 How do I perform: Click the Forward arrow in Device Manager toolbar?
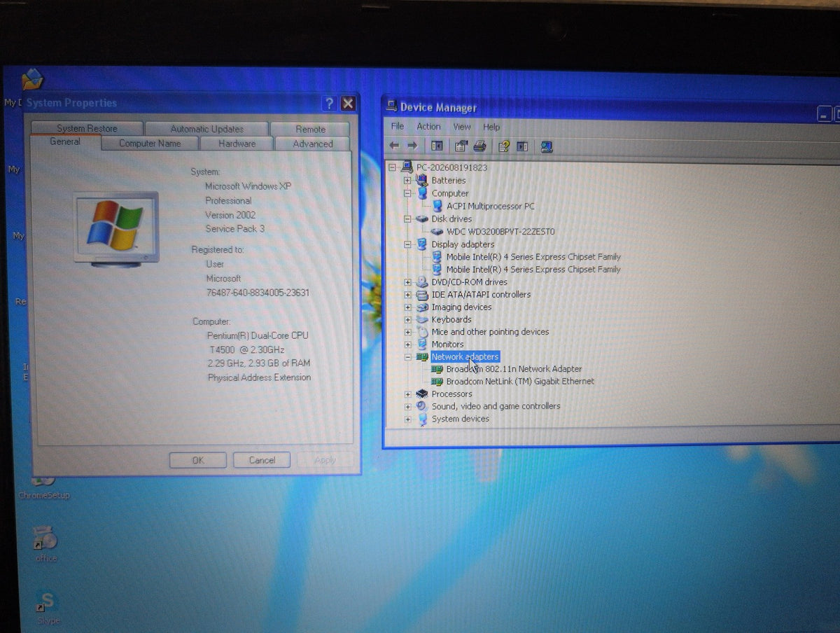[x=412, y=146]
